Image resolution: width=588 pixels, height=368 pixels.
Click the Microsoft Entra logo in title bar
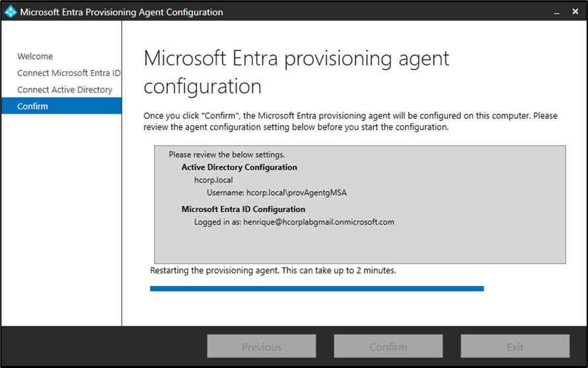[11, 12]
